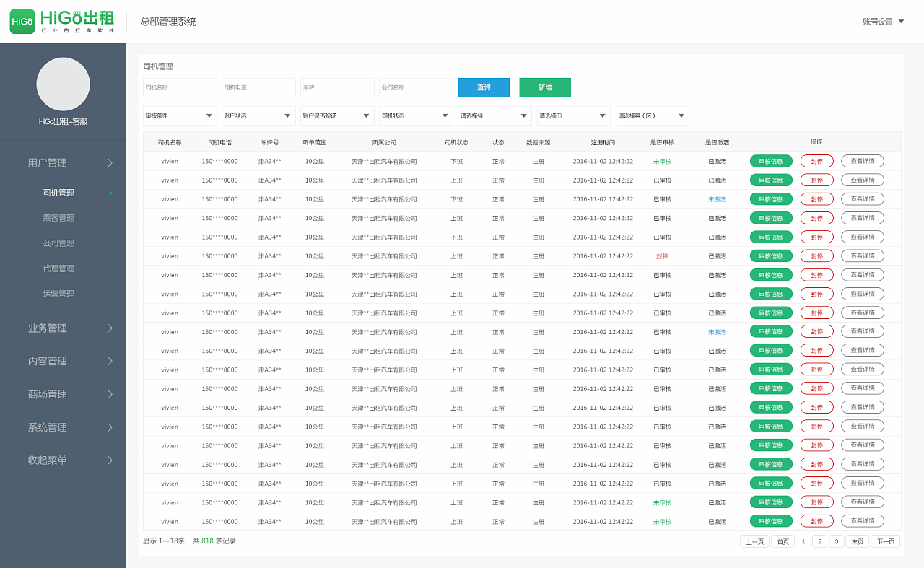Open the 审核条件 filter dropdown
Image resolution: width=924 pixels, height=568 pixels.
[x=180, y=116]
